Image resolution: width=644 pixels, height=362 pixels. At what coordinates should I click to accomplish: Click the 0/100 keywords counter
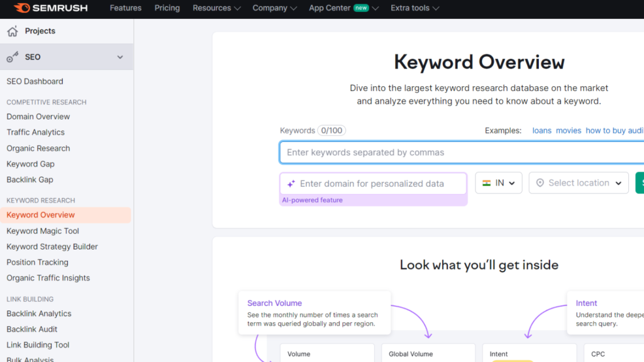coord(331,131)
